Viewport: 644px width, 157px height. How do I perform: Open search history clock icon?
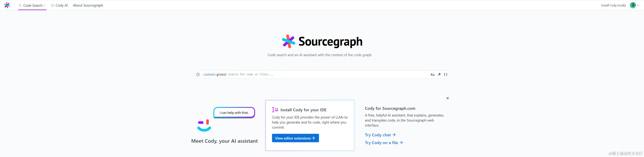coord(198,74)
